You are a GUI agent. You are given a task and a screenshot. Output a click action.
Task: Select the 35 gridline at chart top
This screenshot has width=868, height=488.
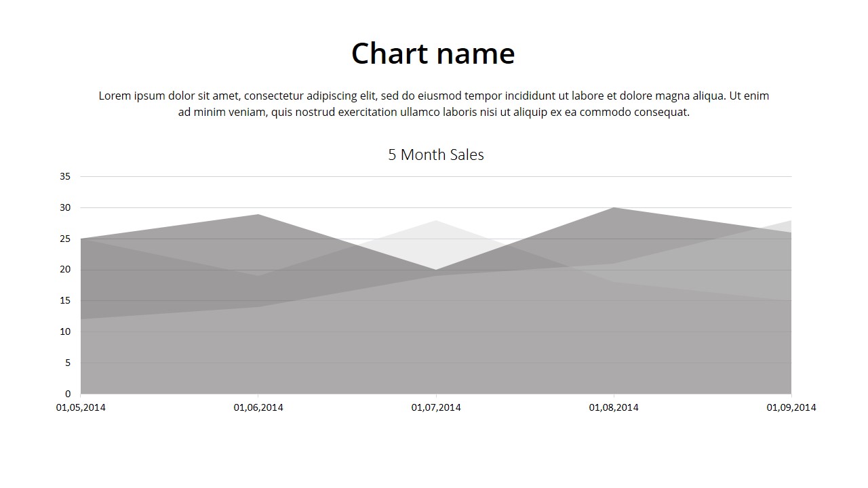coord(435,176)
